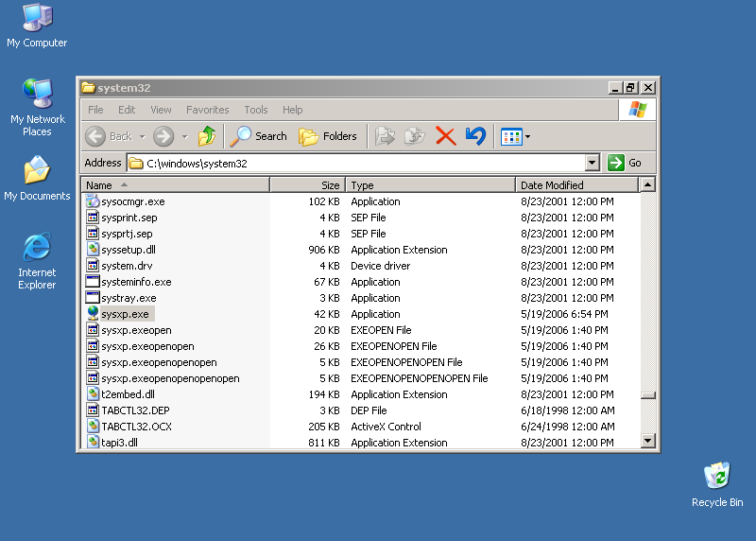Open the View menu
The image size is (756, 541).
161,110
